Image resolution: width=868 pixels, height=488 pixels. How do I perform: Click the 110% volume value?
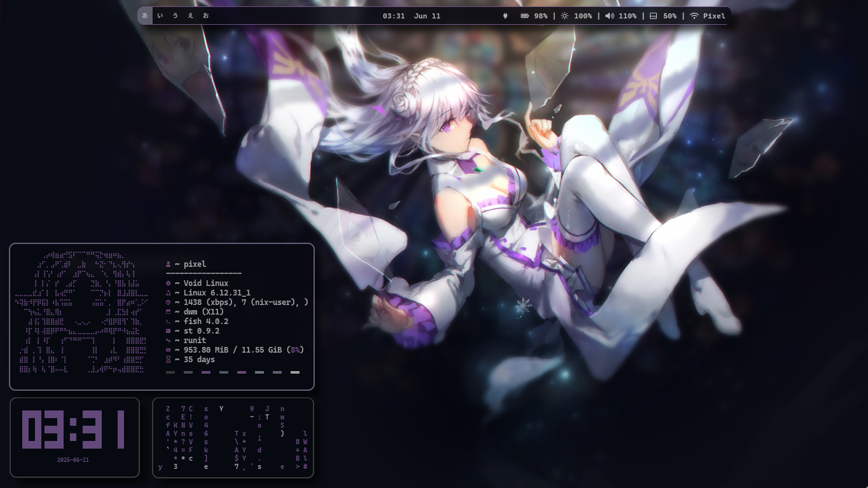tap(628, 16)
